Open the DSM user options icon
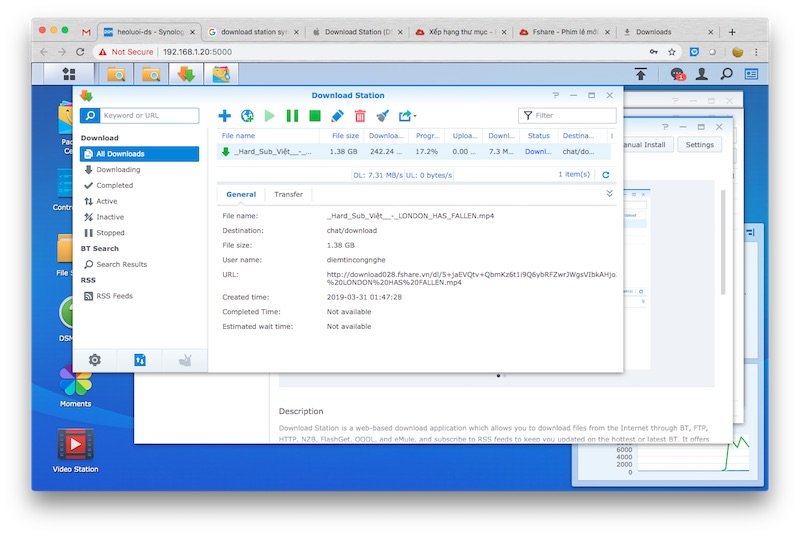Screen dimensions: 800x536 (702, 74)
